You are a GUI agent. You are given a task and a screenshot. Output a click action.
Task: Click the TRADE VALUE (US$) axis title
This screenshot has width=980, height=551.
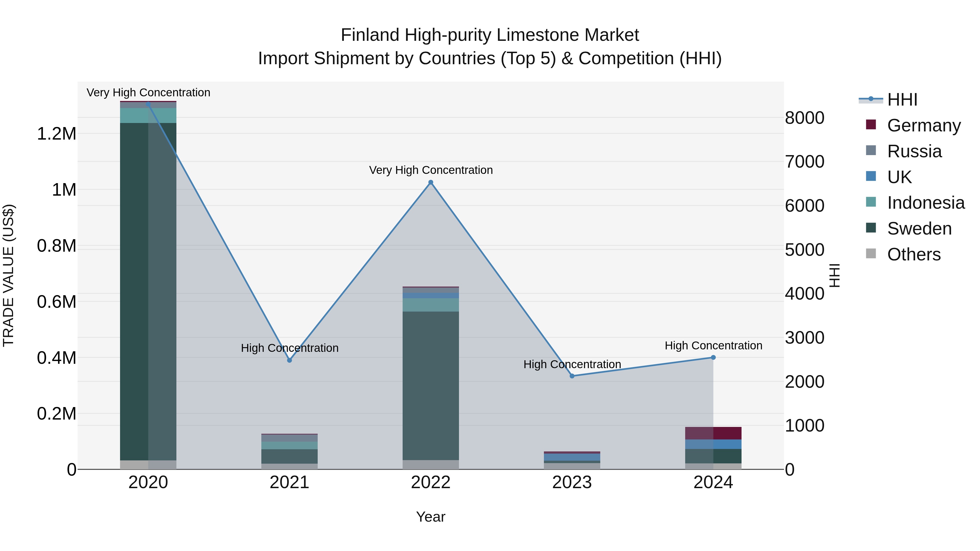pos(8,275)
